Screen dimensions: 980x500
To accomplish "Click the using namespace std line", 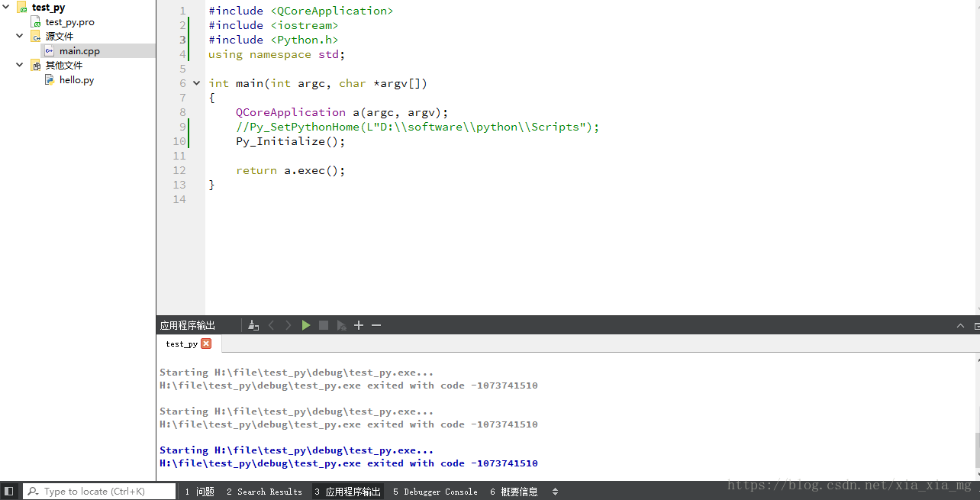I will coord(277,54).
